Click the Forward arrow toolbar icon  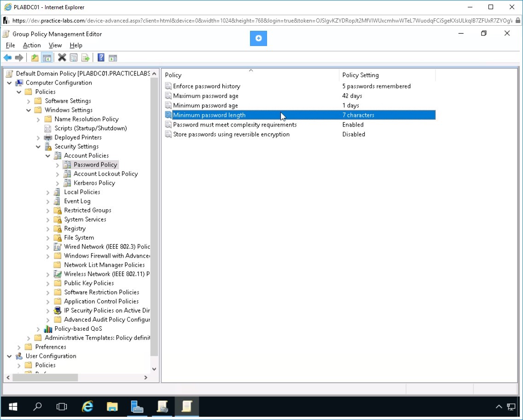[19, 58]
